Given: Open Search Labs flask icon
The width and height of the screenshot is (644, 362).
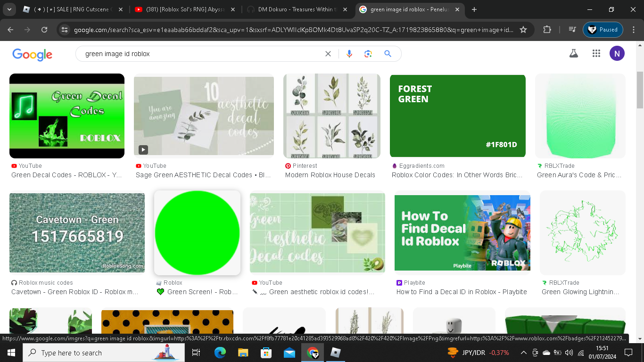Looking at the screenshot, I should tap(574, 53).
